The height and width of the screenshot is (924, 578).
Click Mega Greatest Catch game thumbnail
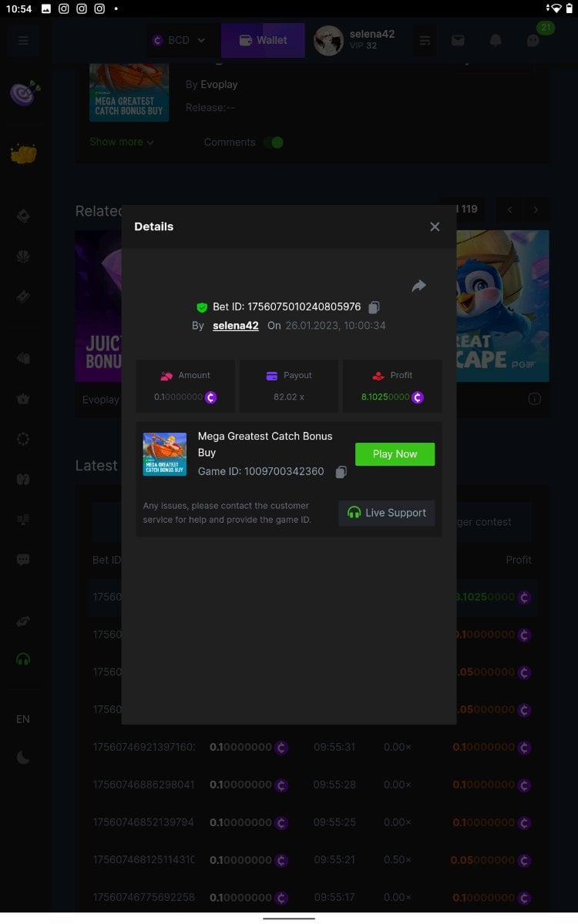[165, 454]
